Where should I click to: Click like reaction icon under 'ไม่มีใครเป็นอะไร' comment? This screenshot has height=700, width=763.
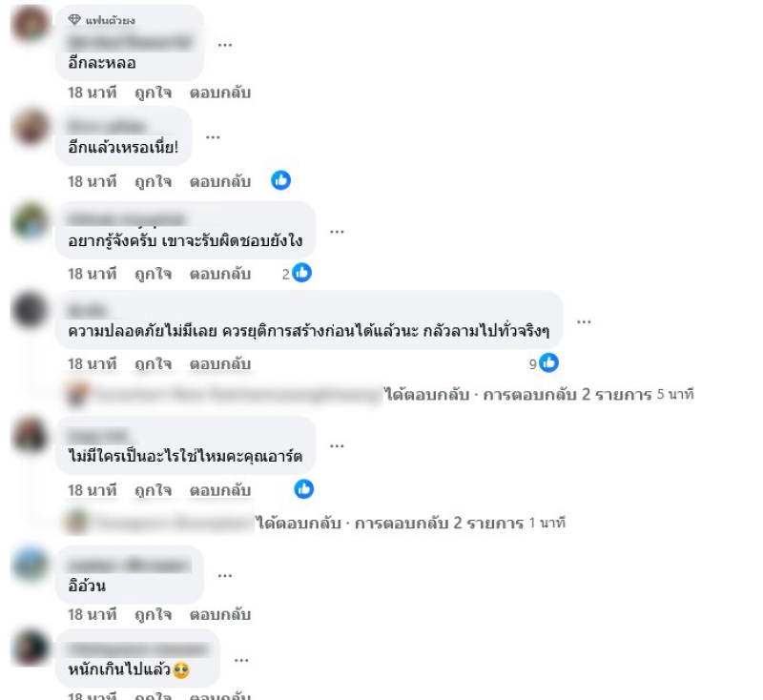pyautogui.click(x=304, y=489)
